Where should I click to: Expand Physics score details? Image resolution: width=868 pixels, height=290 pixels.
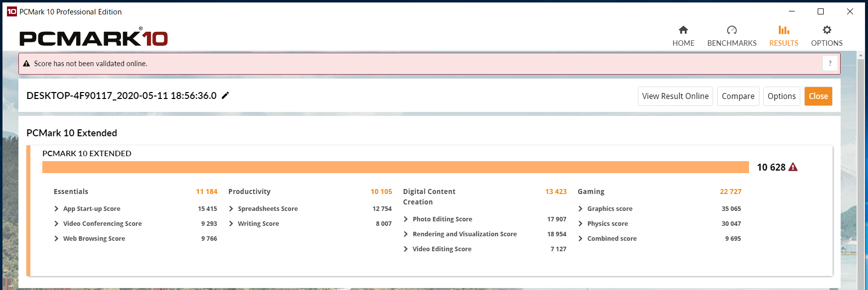click(581, 224)
